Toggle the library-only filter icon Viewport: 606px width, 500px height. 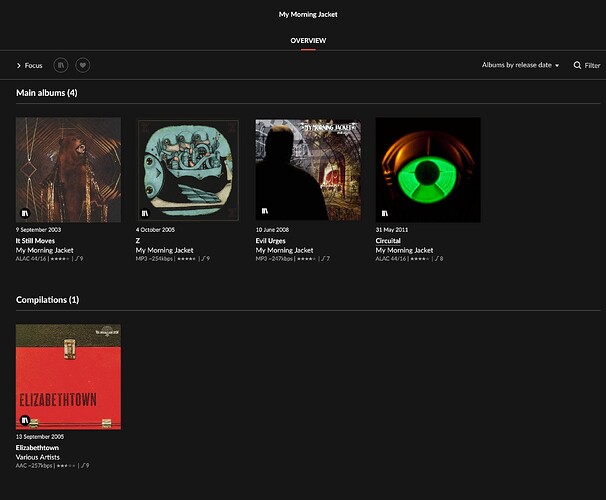coord(61,65)
